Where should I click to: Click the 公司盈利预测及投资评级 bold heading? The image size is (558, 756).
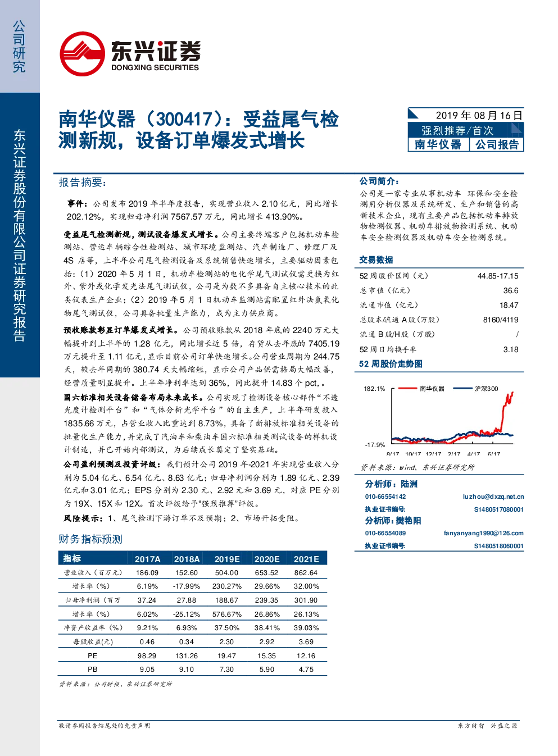(x=112, y=464)
